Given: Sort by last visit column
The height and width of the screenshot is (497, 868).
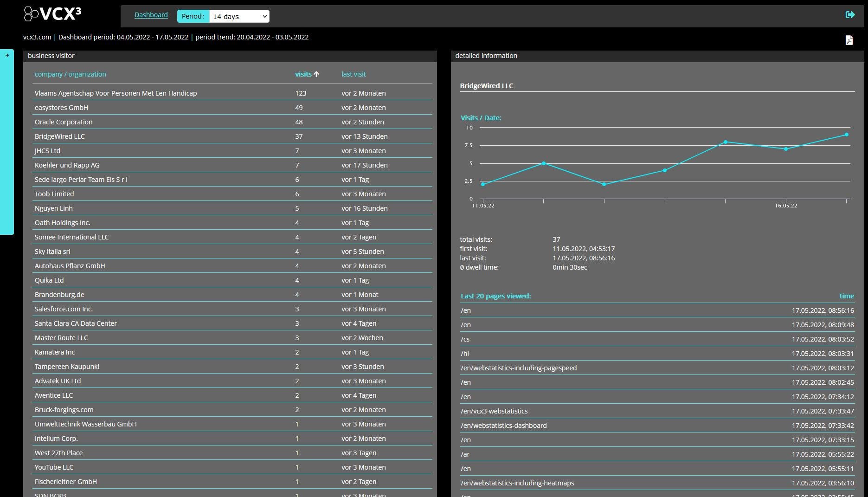Looking at the screenshot, I should tap(354, 74).
